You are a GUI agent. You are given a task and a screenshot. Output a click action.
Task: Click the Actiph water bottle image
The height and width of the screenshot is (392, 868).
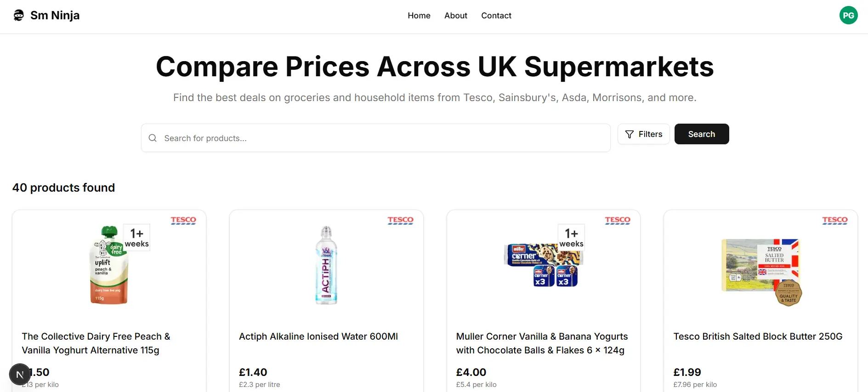[x=326, y=265]
